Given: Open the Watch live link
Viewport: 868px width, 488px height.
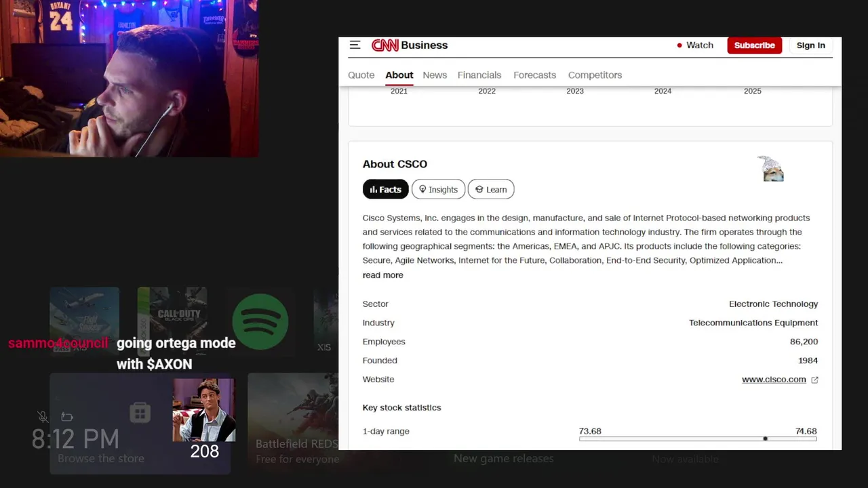Looking at the screenshot, I should 695,45.
